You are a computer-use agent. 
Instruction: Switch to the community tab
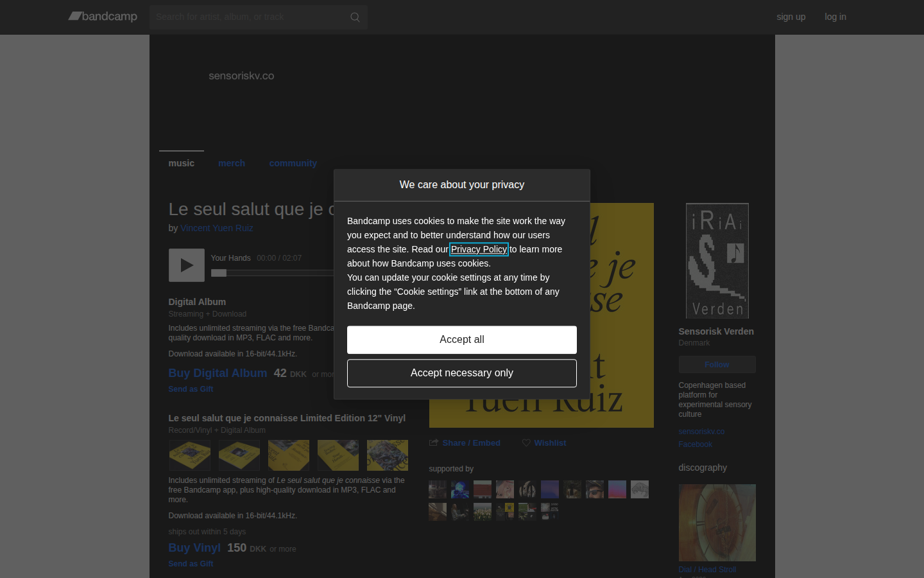pyautogui.click(x=293, y=163)
